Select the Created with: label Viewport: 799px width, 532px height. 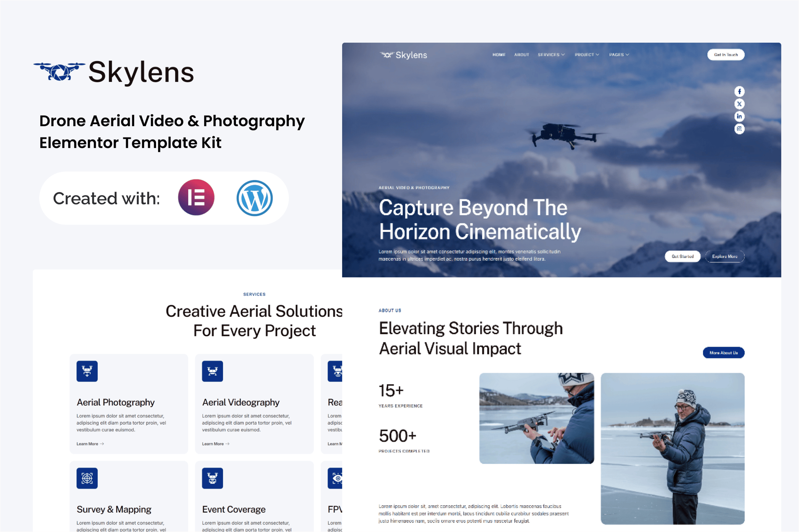pyautogui.click(x=106, y=198)
